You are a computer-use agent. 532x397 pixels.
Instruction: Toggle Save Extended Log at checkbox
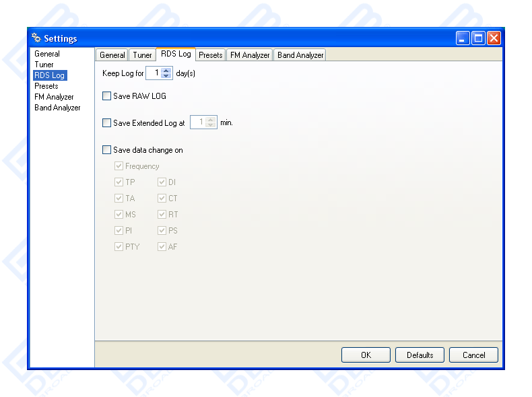coord(106,123)
